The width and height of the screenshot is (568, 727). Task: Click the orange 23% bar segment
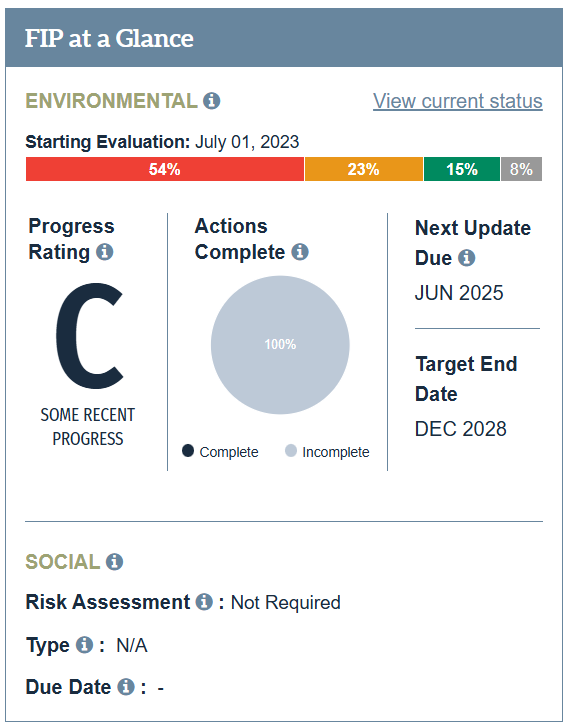click(364, 169)
